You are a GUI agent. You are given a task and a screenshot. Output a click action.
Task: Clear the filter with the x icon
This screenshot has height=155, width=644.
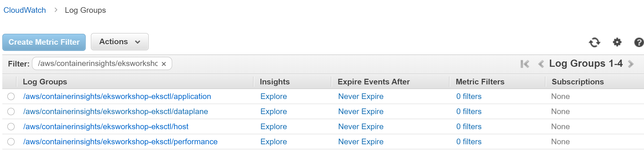(164, 64)
